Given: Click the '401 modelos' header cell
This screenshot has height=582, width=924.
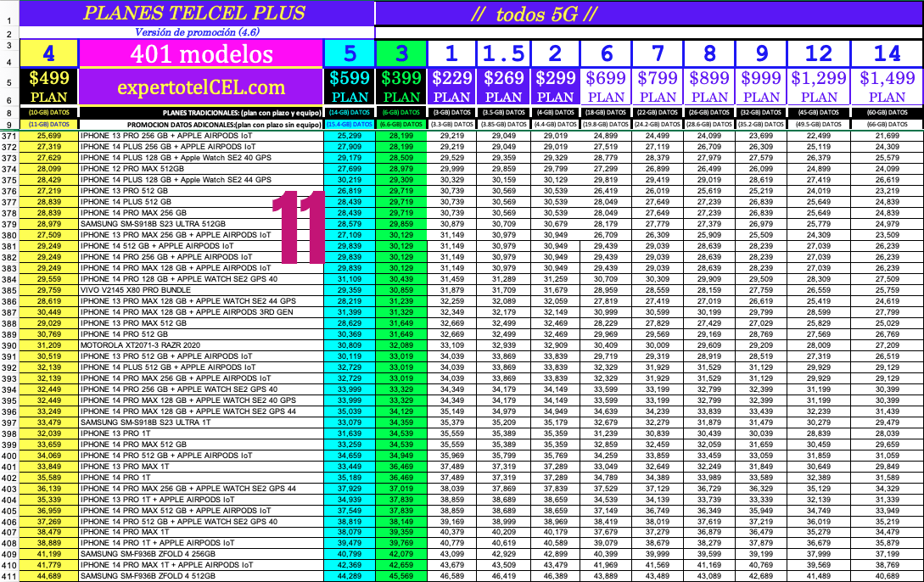Looking at the screenshot, I should coord(201,53).
